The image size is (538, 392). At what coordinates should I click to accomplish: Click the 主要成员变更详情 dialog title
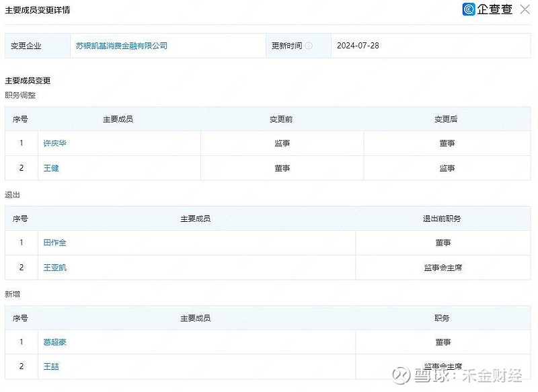(x=38, y=10)
